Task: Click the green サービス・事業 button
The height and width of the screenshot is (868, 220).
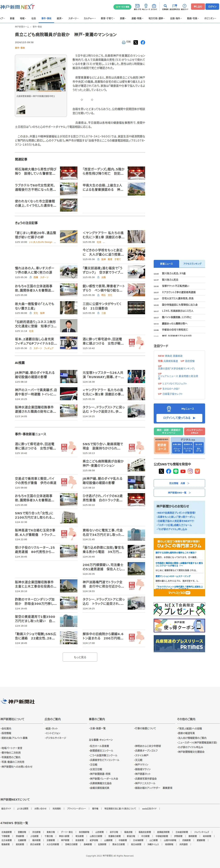Action: pyautogui.click(x=122, y=7)
